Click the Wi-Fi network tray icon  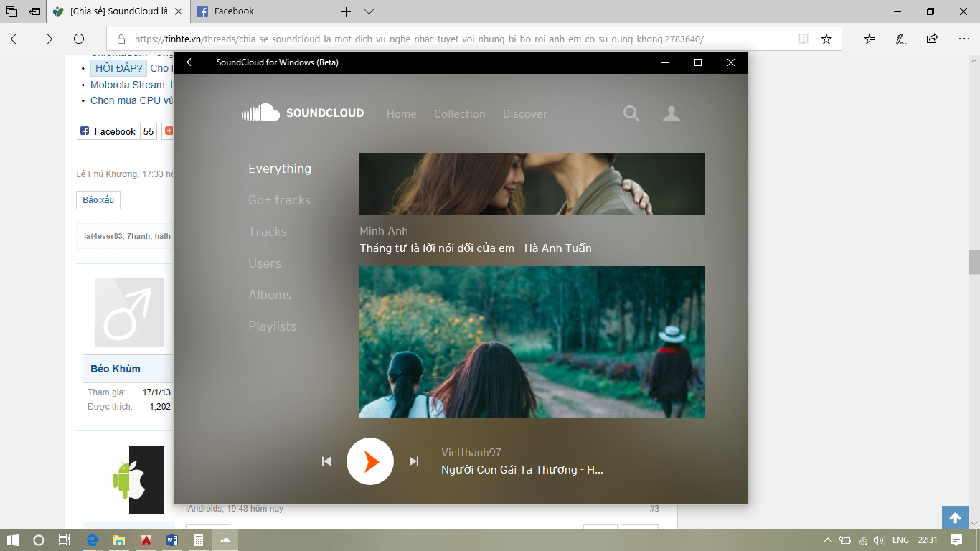tap(863, 540)
